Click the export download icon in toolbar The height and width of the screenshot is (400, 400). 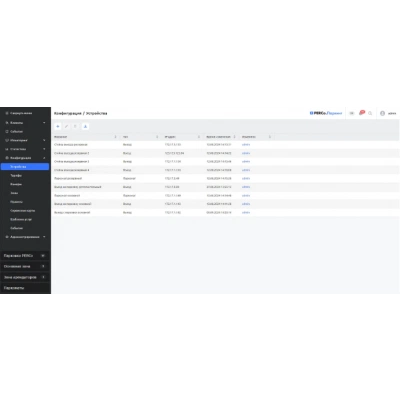coord(85,126)
